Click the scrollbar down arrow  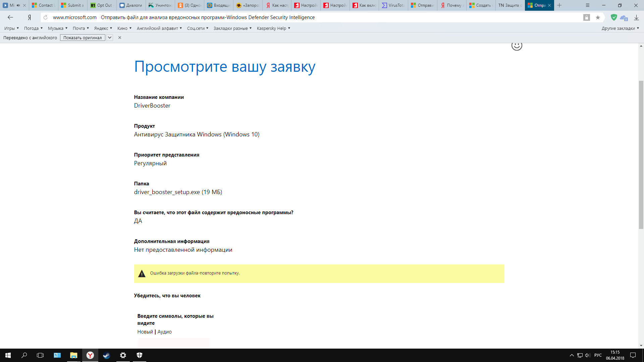(x=641, y=346)
